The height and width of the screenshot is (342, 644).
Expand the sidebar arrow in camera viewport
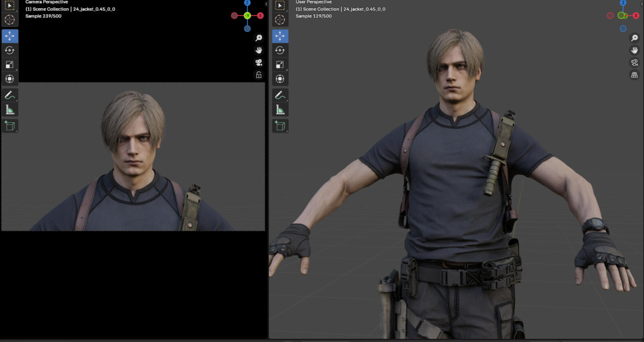click(266, 4)
